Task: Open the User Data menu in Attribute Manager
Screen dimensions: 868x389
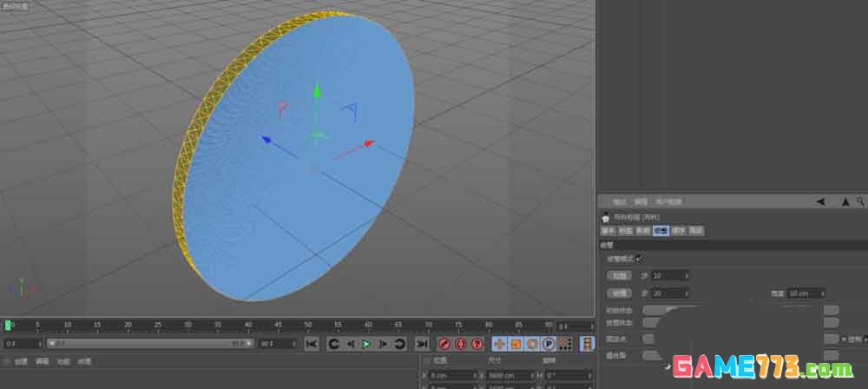Action: 668,201
